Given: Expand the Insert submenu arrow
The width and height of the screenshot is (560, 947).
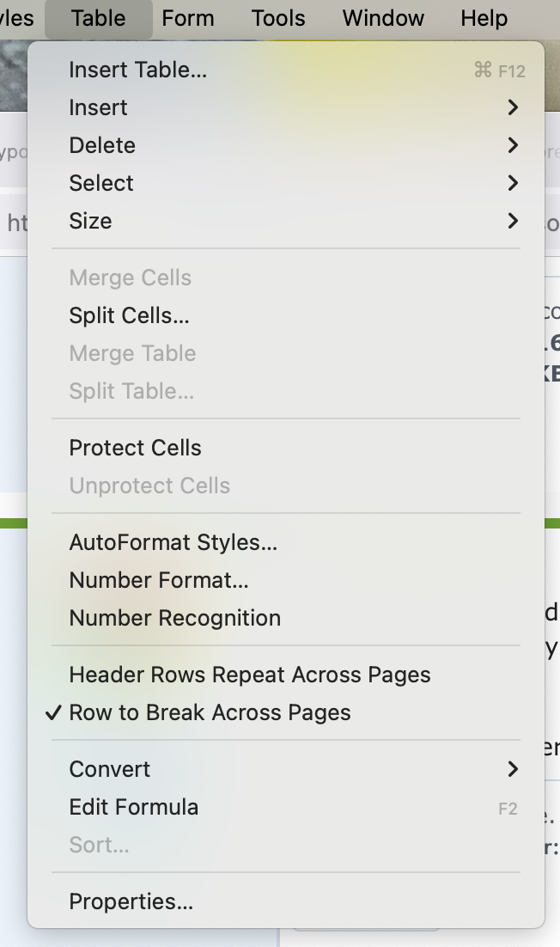Looking at the screenshot, I should pos(513,107).
